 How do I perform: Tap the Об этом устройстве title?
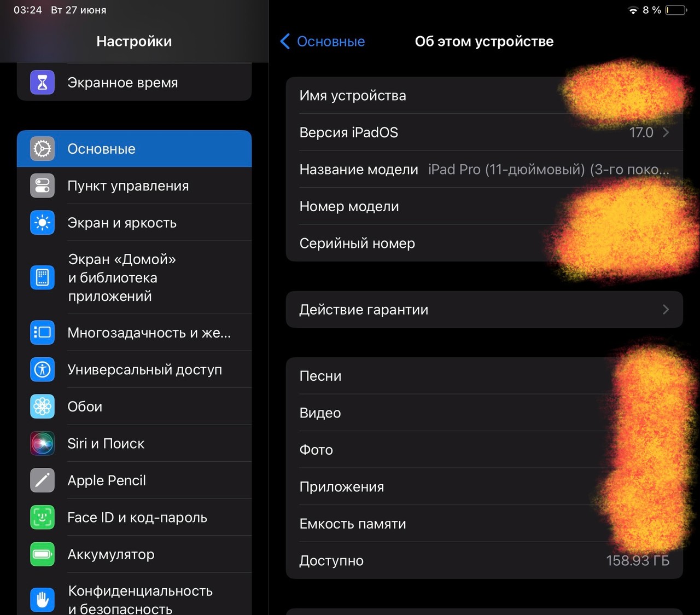(484, 42)
